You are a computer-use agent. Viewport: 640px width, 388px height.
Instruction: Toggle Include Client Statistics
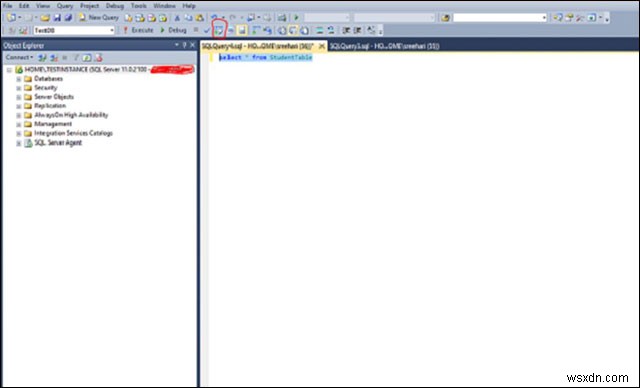pyautogui.click(x=267, y=30)
